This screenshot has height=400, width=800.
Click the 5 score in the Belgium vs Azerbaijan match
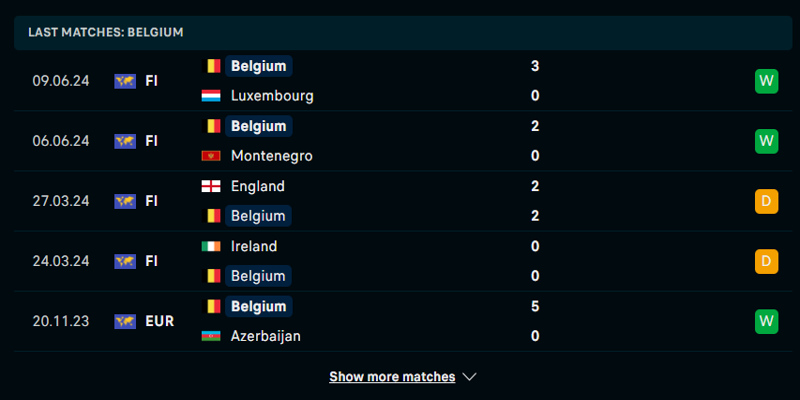coord(535,306)
